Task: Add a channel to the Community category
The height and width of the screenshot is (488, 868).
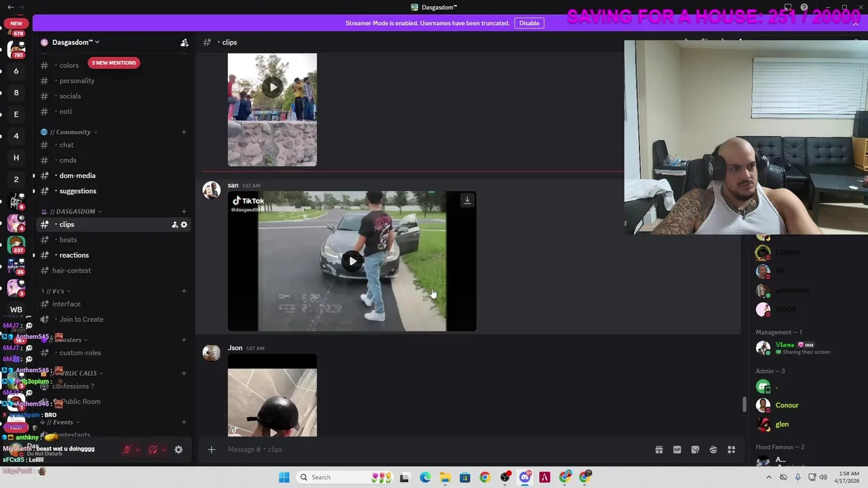Action: 184,132
